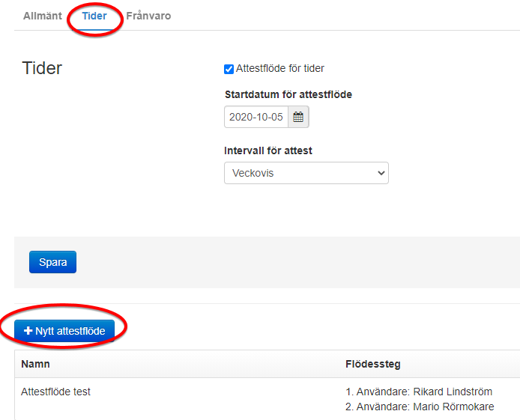This screenshot has width=520, height=420.
Task: Click step 2 Användare: Mario Rörmokare
Action: tap(420, 407)
